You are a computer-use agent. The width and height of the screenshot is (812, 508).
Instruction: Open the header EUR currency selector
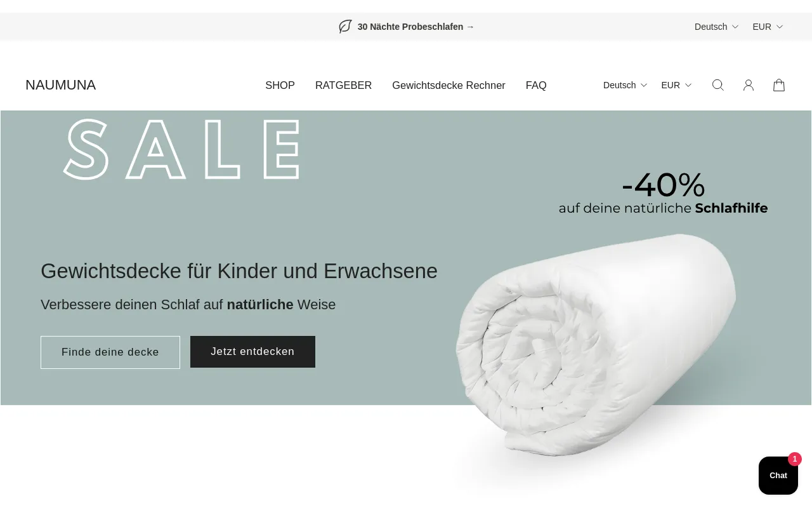point(676,85)
